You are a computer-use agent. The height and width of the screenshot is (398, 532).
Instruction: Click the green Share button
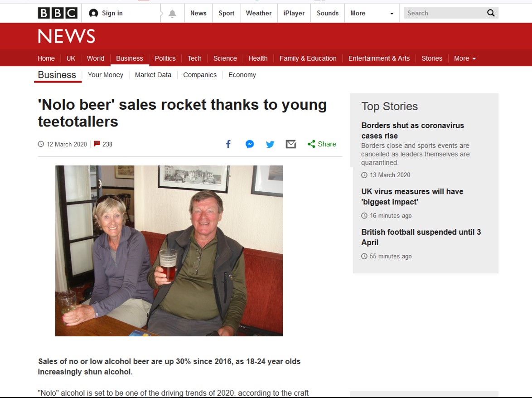(322, 144)
